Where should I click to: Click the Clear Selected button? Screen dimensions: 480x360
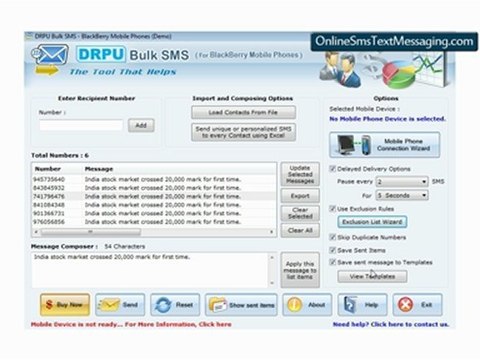click(x=300, y=213)
